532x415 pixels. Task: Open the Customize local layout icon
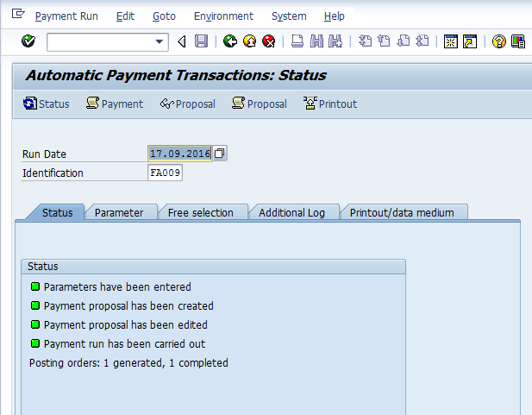click(x=518, y=41)
